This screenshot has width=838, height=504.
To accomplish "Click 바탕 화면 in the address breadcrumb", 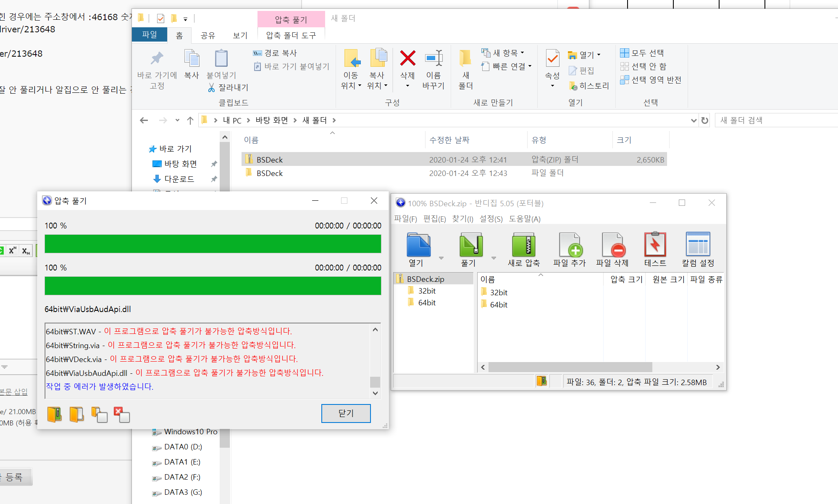I will tap(272, 121).
